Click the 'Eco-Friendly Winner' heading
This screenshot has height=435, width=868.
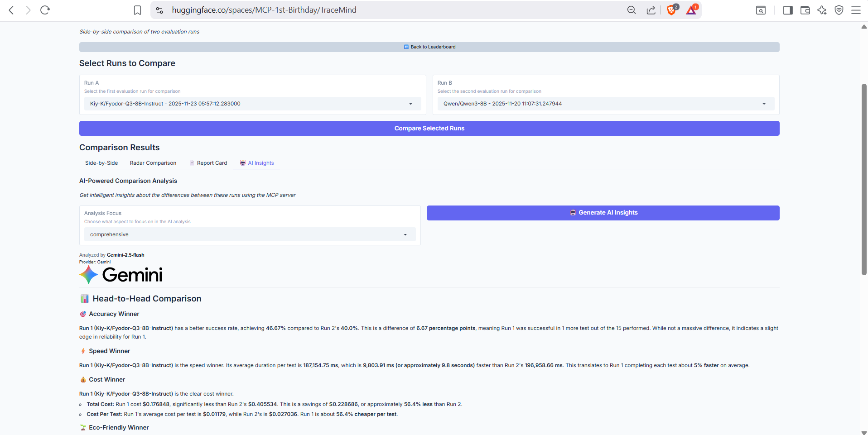click(x=119, y=428)
